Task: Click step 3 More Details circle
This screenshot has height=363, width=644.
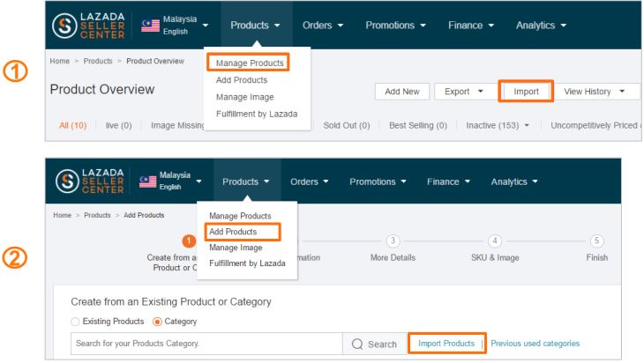Action: [x=393, y=241]
